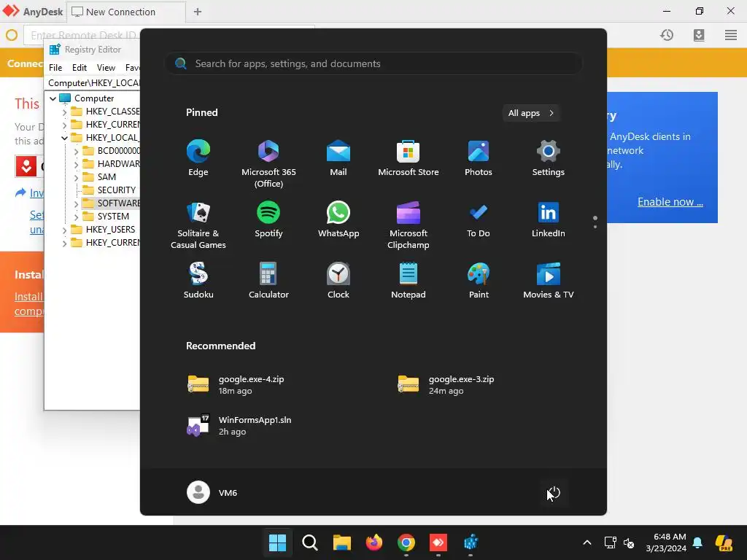Open the notification bell icon

[697, 542]
